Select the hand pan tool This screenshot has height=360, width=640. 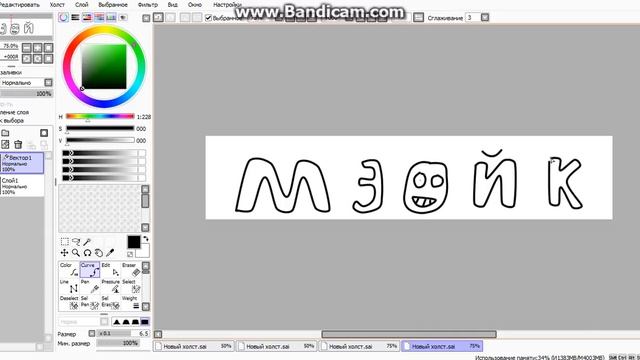[99, 253]
